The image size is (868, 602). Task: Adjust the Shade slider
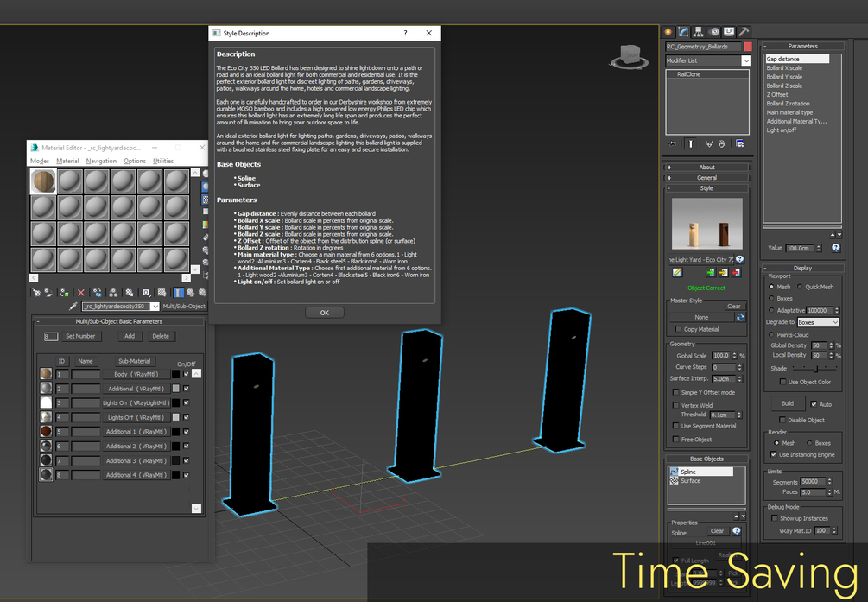tap(814, 368)
